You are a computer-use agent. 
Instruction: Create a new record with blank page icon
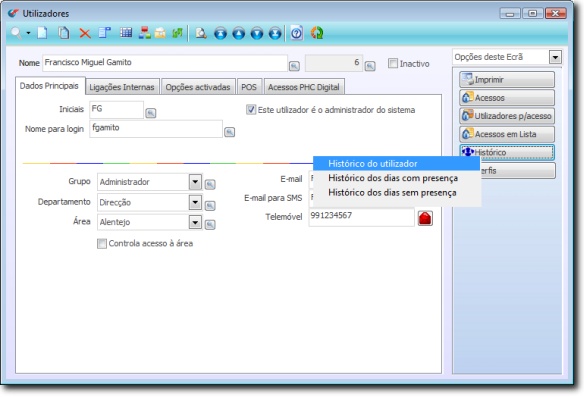(42, 33)
